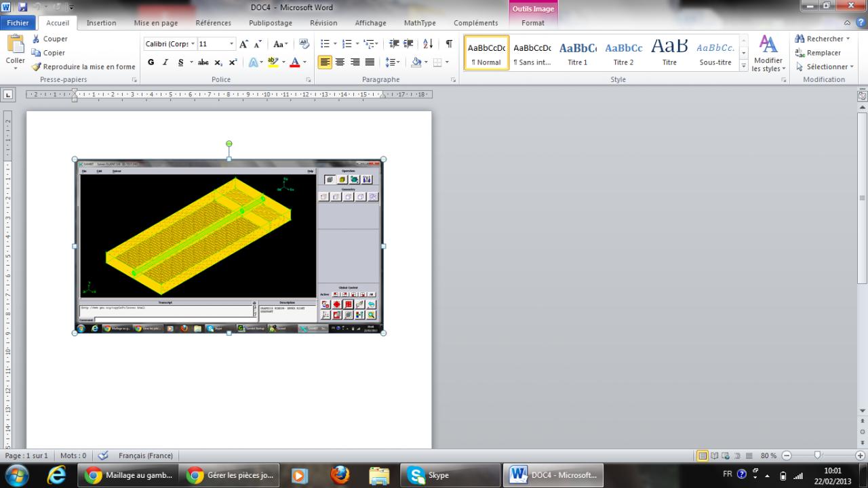This screenshot has width=868, height=488.
Task: Apply bold formatting with G button
Action: coord(151,62)
